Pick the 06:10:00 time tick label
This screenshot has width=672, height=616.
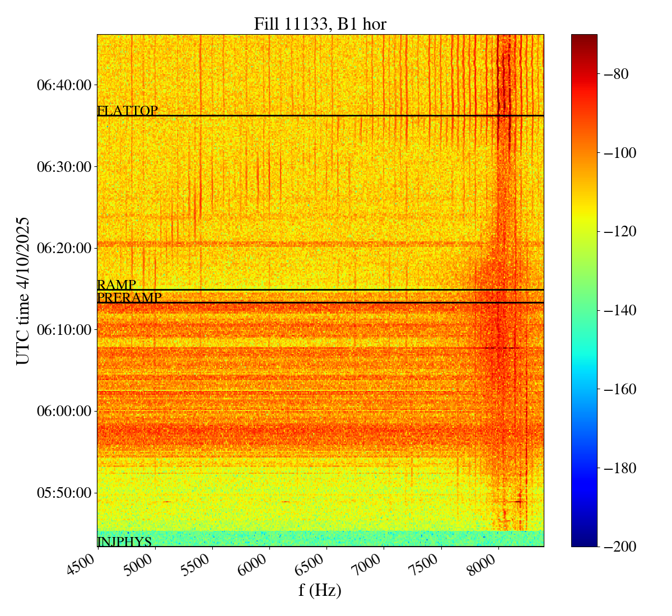pyautogui.click(x=64, y=330)
